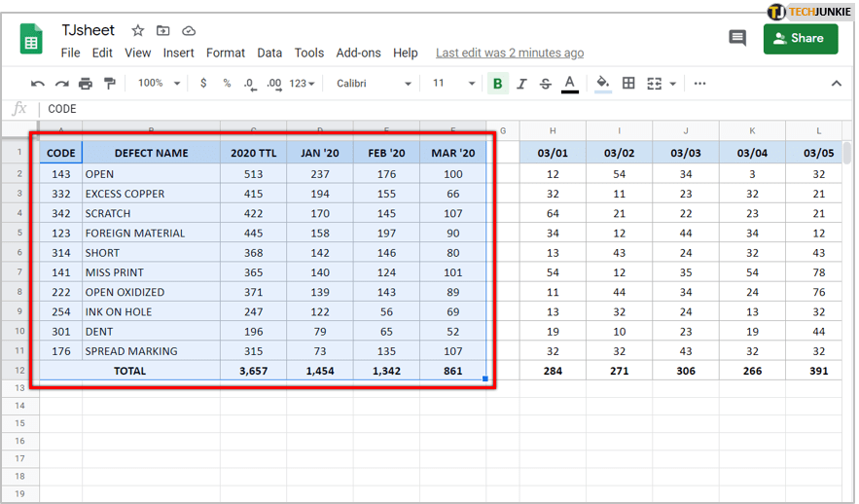Click the Redo arrow icon

[x=62, y=84]
